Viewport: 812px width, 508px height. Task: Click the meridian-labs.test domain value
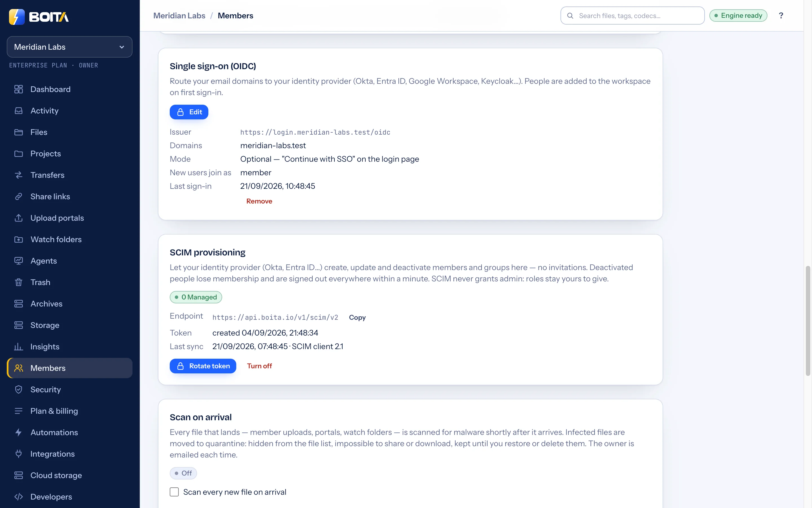273,145
